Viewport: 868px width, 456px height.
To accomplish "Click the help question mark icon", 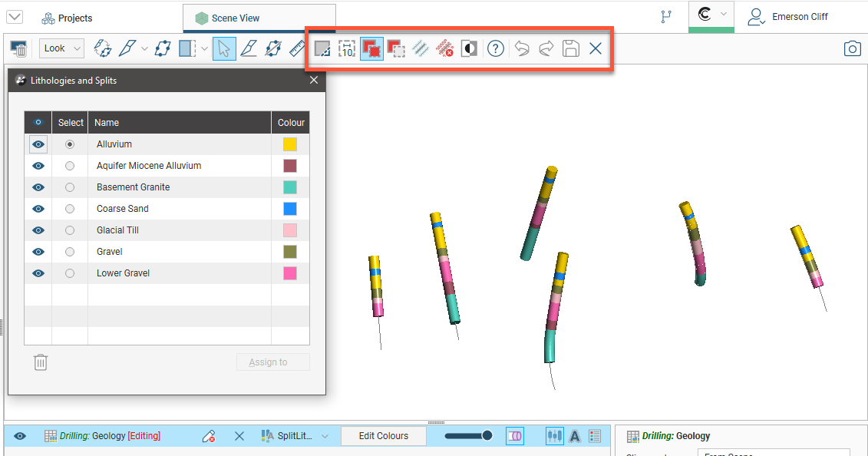I will [496, 49].
